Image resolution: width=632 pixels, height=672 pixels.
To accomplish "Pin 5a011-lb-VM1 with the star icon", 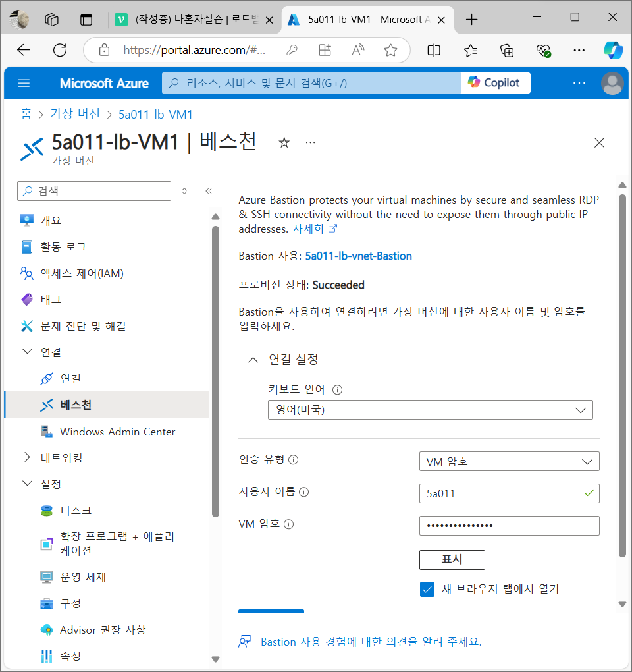I will pyautogui.click(x=284, y=142).
